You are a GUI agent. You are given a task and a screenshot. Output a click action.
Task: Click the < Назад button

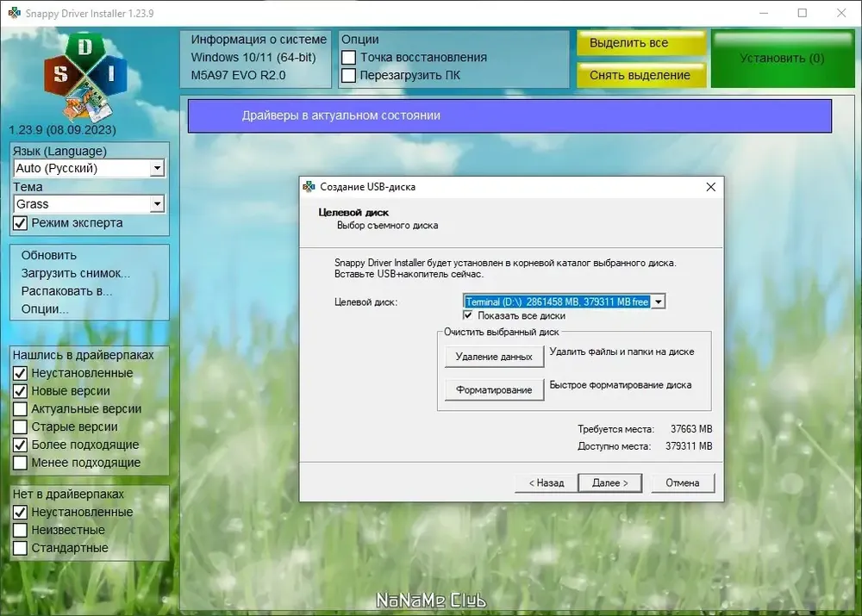(x=547, y=483)
